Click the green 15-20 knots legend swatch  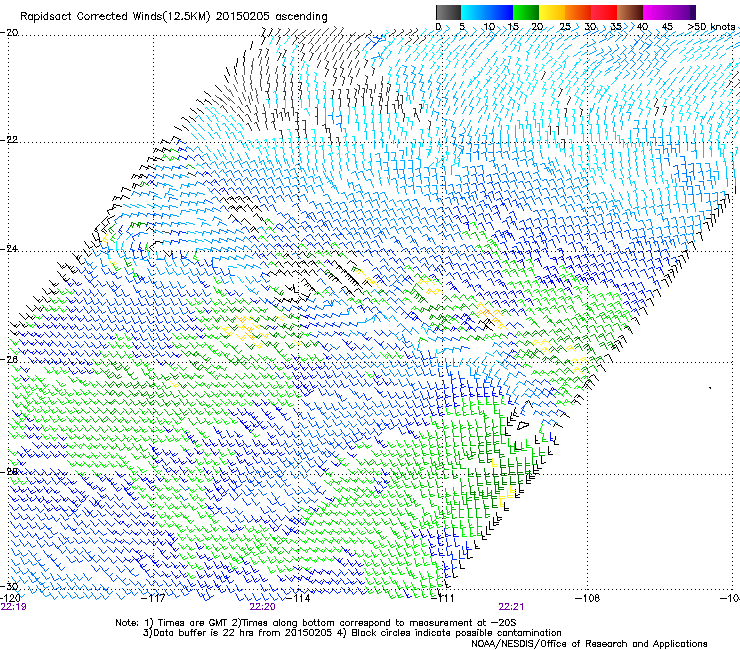(x=526, y=12)
